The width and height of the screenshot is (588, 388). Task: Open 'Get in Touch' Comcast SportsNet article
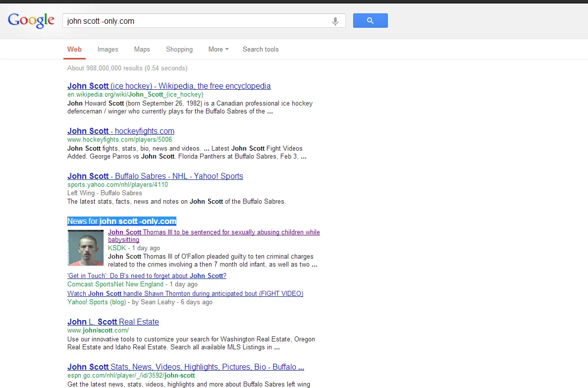tap(147, 276)
